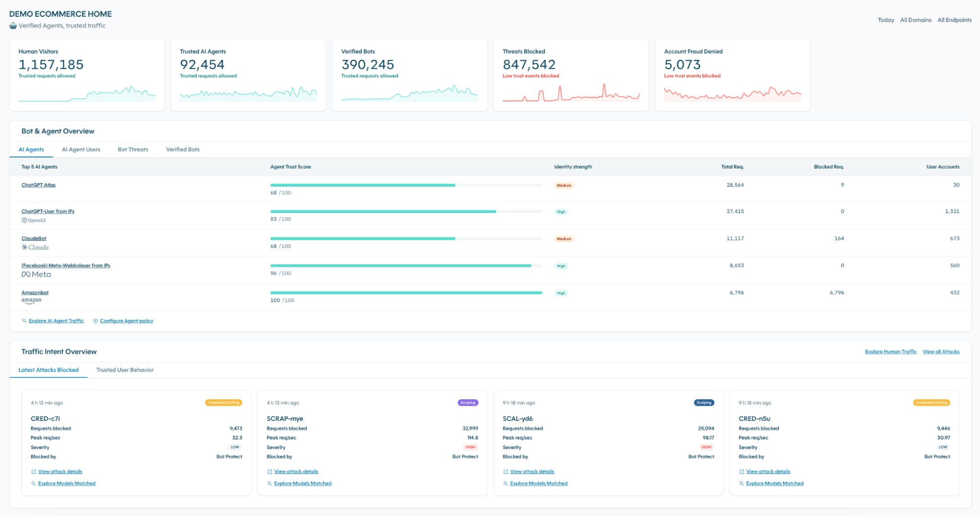Select the Trusted User Behavior tab

[125, 370]
